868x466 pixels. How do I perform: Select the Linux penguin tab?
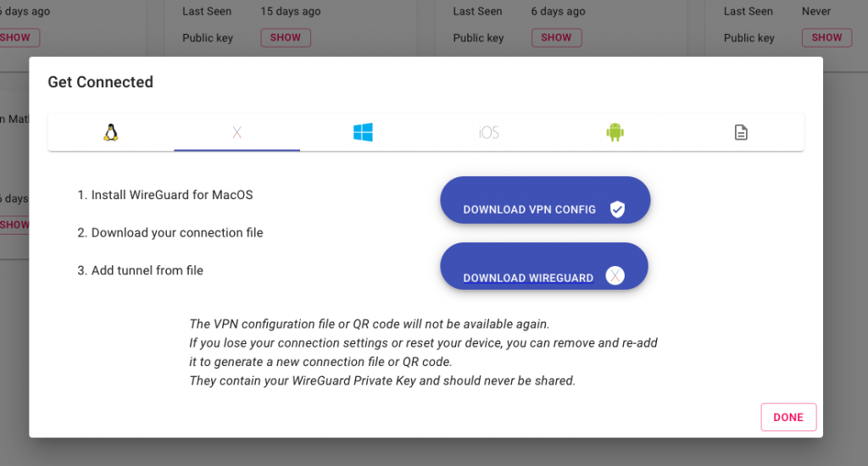[111, 132]
